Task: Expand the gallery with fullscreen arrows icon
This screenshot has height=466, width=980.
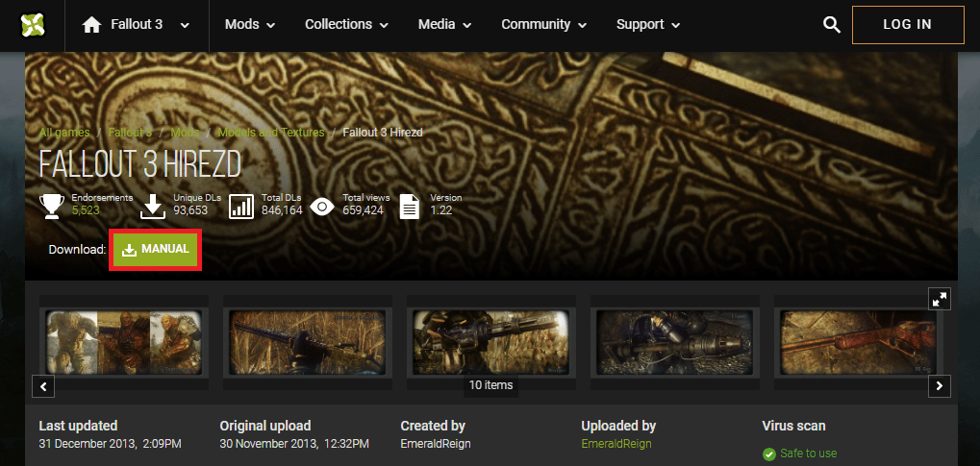Action: pos(940,299)
